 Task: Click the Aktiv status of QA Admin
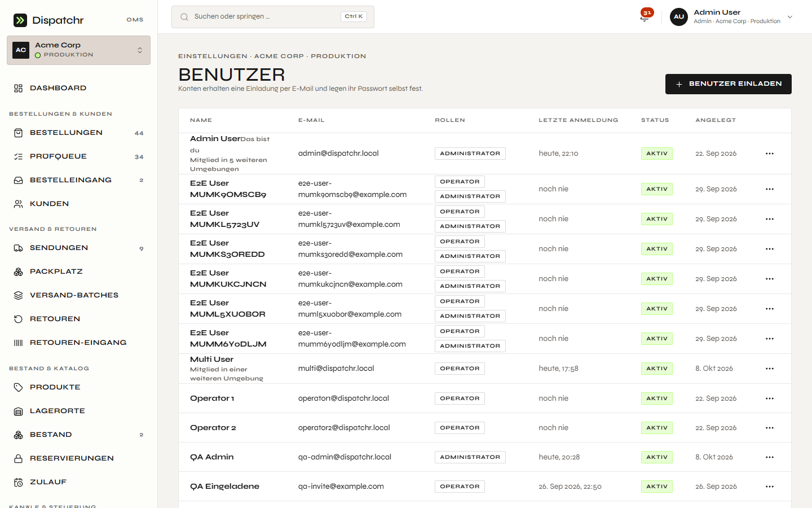coord(657,457)
